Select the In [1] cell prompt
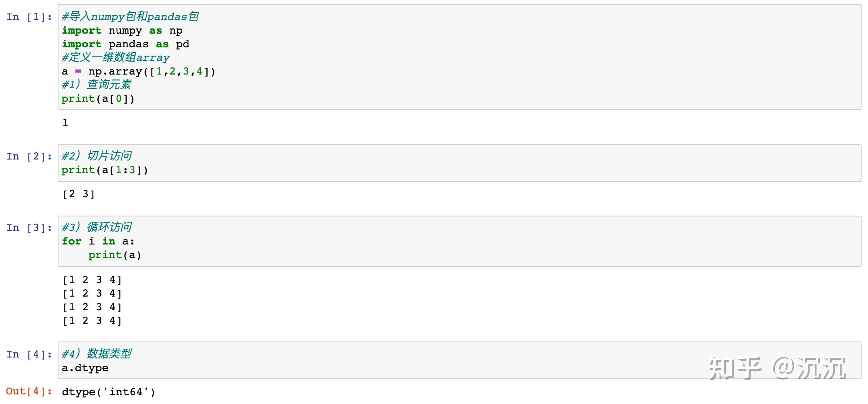868x404 pixels. pos(29,17)
